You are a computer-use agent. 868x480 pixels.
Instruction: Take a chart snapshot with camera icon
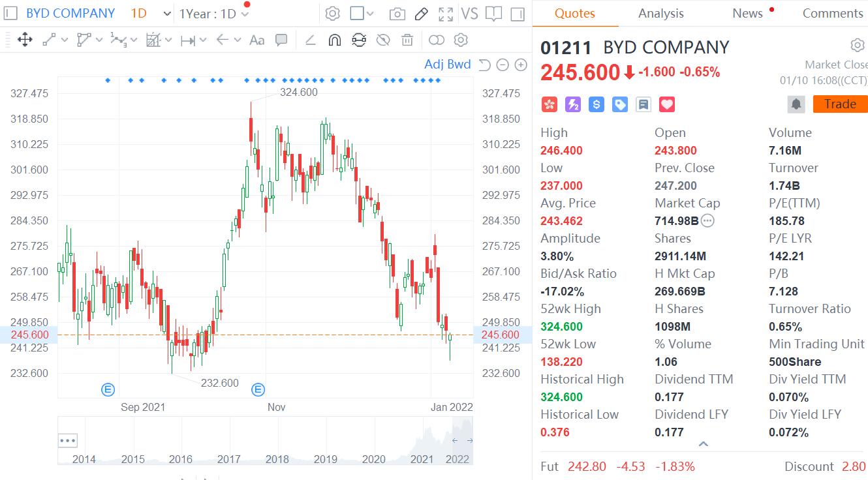pyautogui.click(x=396, y=14)
